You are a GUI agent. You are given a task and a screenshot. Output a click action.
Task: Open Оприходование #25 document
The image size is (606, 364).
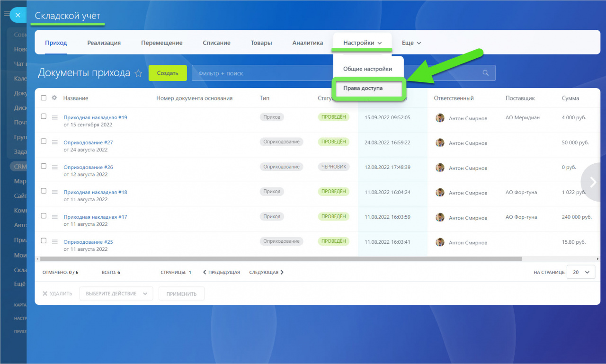(x=88, y=242)
